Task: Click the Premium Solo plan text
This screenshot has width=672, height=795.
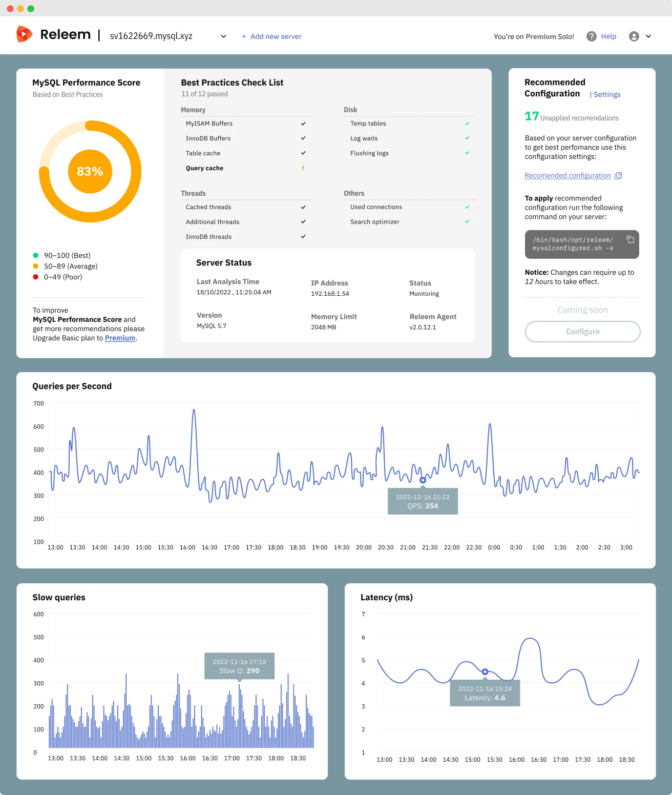Action: click(x=550, y=36)
